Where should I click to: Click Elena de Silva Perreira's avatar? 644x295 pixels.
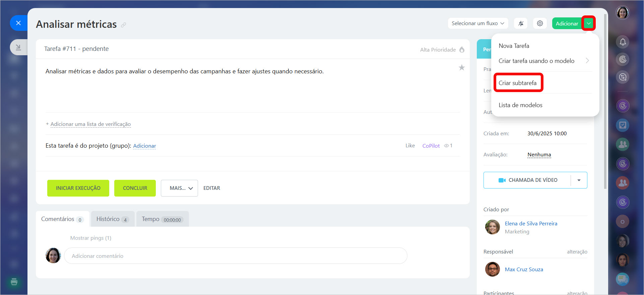pyautogui.click(x=493, y=227)
